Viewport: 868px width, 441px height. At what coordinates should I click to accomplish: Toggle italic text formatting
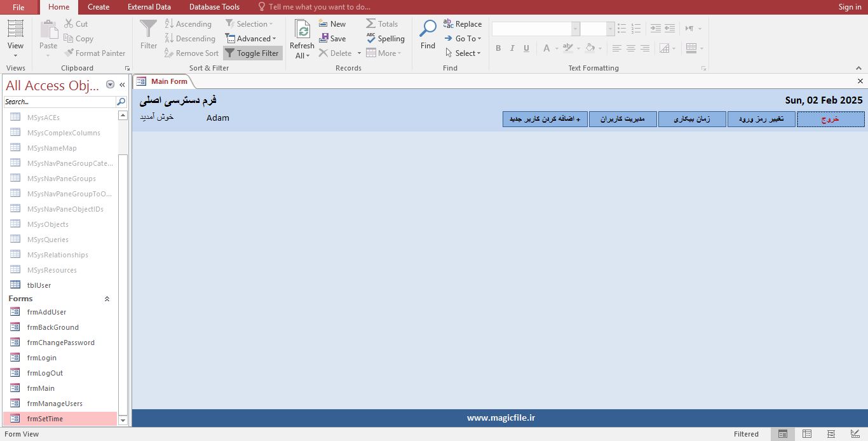coord(512,48)
